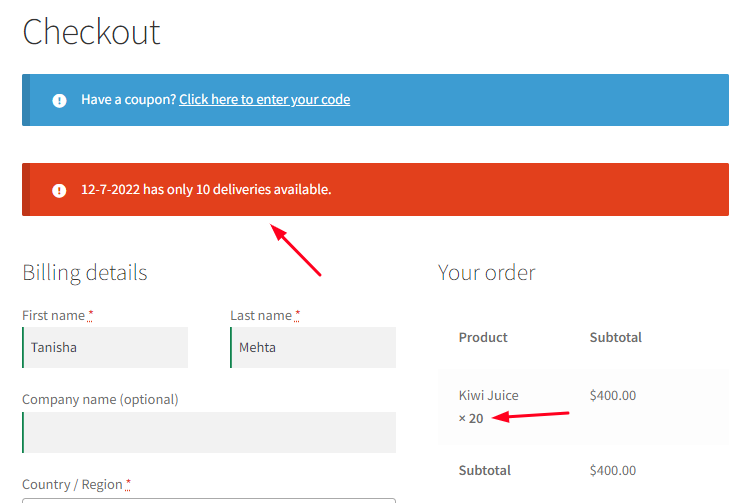Click the info icon in coupon banner
The image size is (750, 503).
[60, 100]
